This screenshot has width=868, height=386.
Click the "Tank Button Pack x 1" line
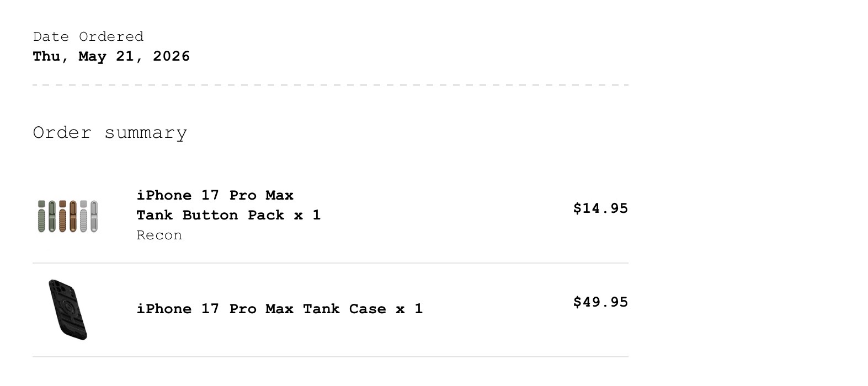(x=228, y=215)
